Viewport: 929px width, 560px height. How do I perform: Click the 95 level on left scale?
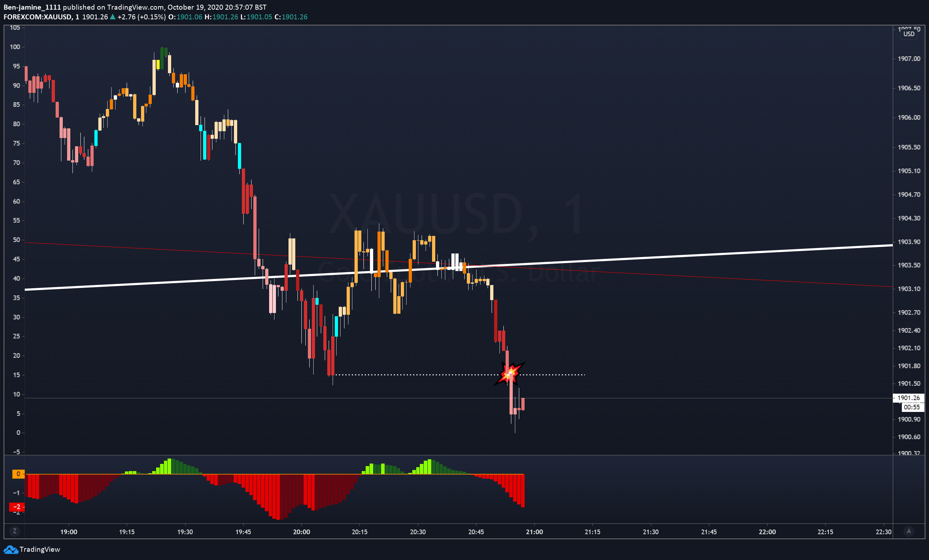(17, 66)
